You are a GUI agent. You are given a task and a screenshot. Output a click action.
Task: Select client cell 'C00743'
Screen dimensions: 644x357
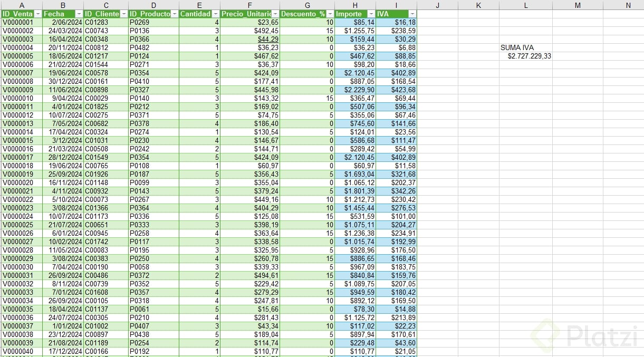coord(105,31)
